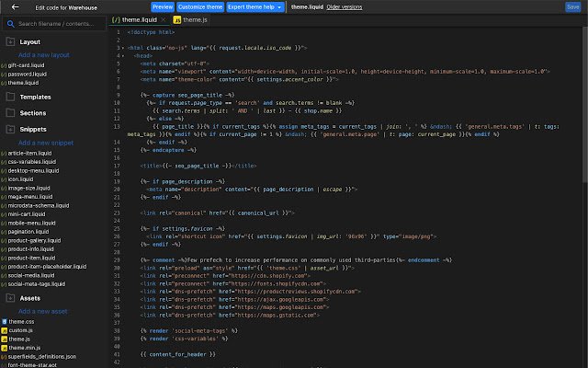This screenshot has height=368, width=588.
Task: Focus the Search filename / contents field
Action: 55,24
